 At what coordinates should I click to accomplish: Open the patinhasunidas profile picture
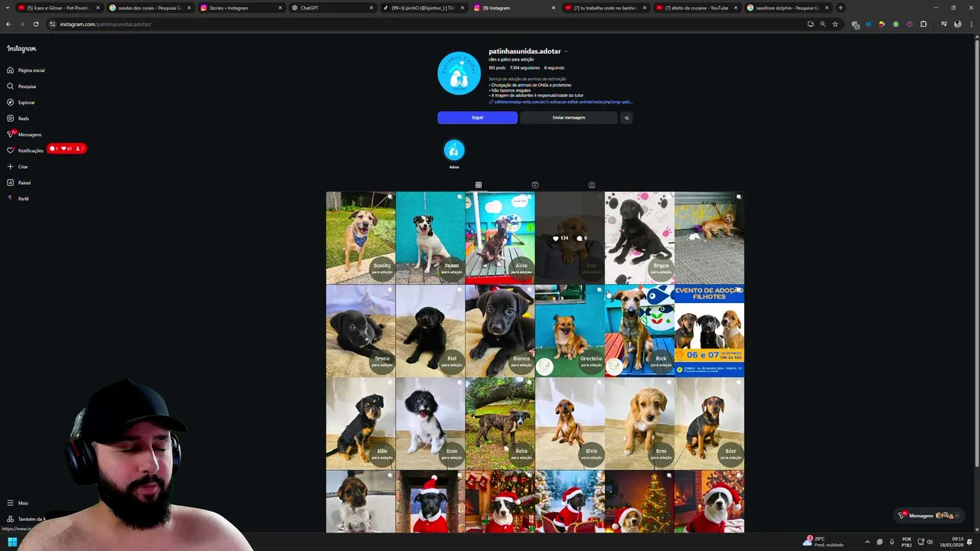pos(459,73)
